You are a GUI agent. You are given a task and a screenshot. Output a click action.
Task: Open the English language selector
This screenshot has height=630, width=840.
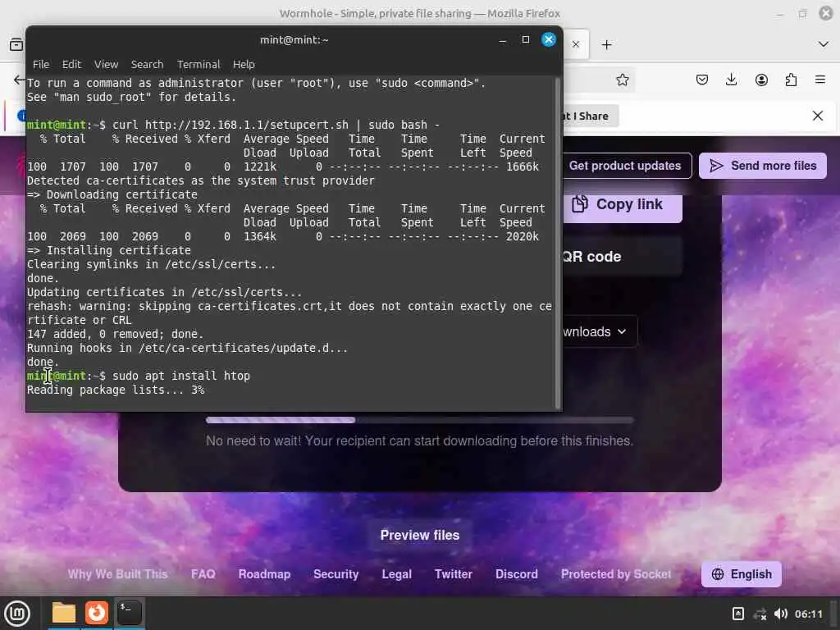click(742, 574)
